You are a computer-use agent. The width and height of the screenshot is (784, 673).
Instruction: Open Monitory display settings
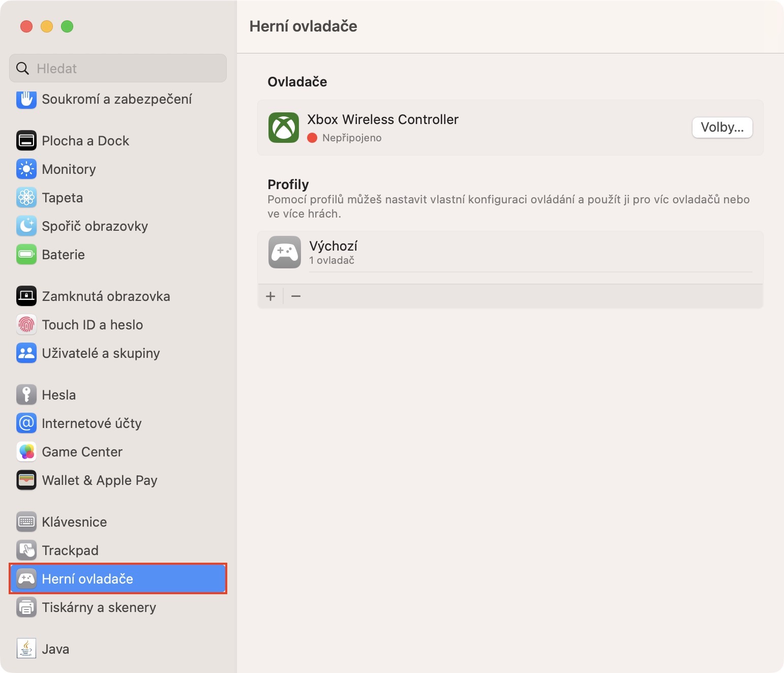tap(69, 169)
